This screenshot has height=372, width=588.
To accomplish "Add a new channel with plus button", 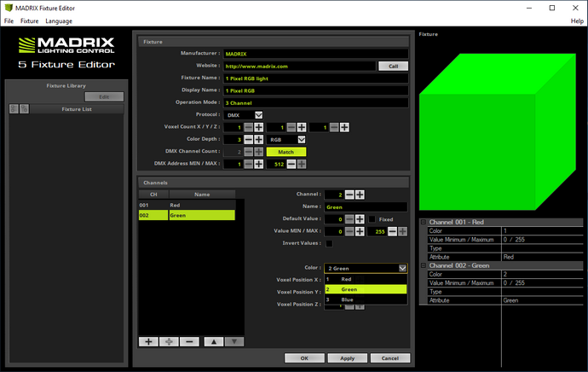I will (x=148, y=341).
